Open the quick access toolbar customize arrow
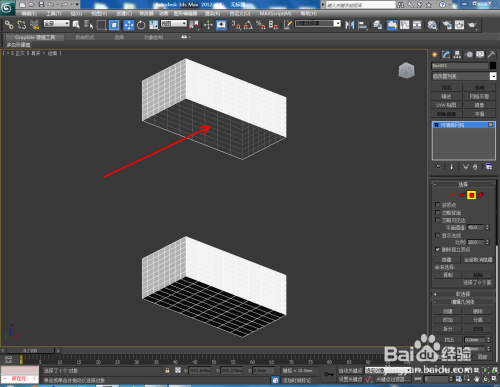Image resolution: width=500 pixels, height=387 pixels. (x=77, y=5)
